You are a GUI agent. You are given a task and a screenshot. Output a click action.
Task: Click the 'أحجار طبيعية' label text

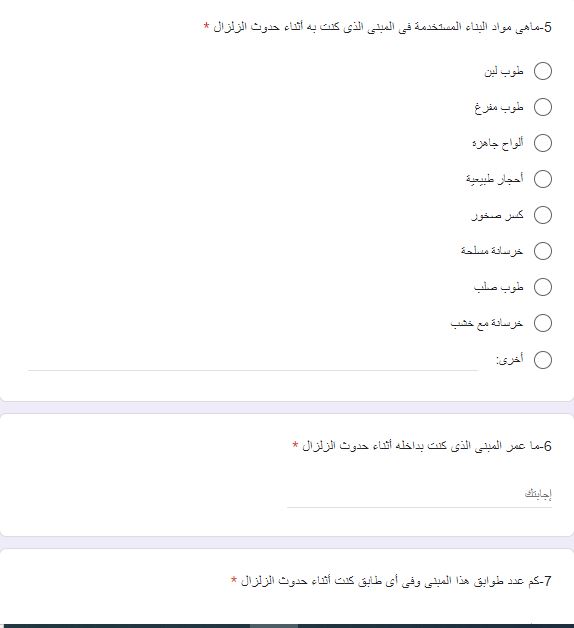(495, 179)
